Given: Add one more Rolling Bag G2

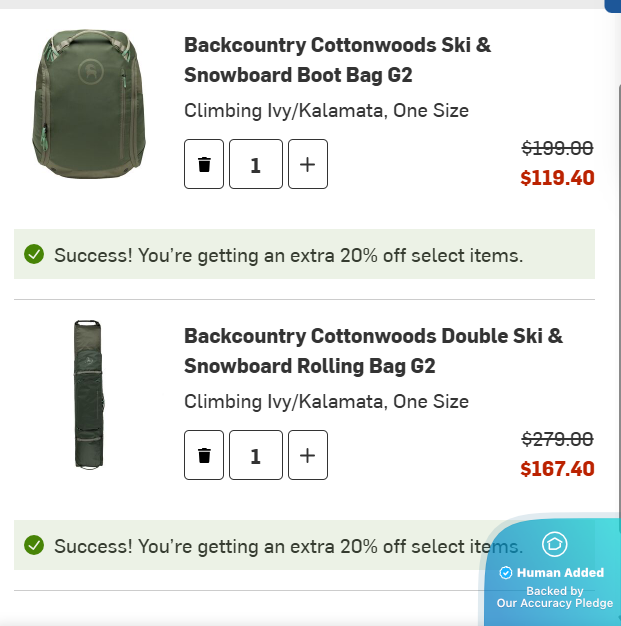Looking at the screenshot, I should tap(308, 456).
